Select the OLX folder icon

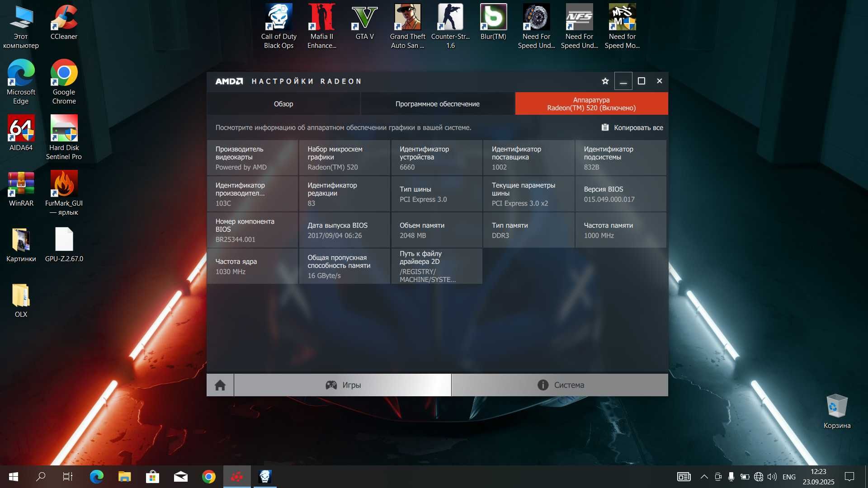(x=21, y=300)
